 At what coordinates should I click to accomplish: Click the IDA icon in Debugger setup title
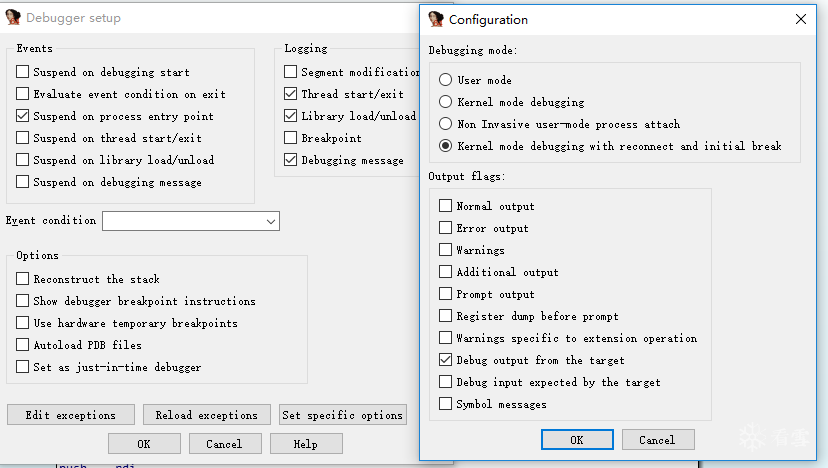[x=13, y=17]
